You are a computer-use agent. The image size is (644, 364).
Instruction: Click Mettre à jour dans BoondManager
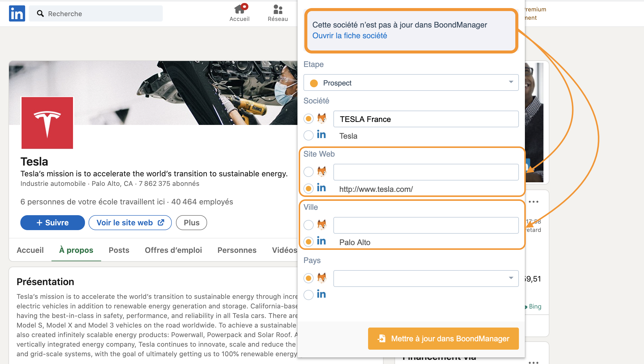coord(443,339)
